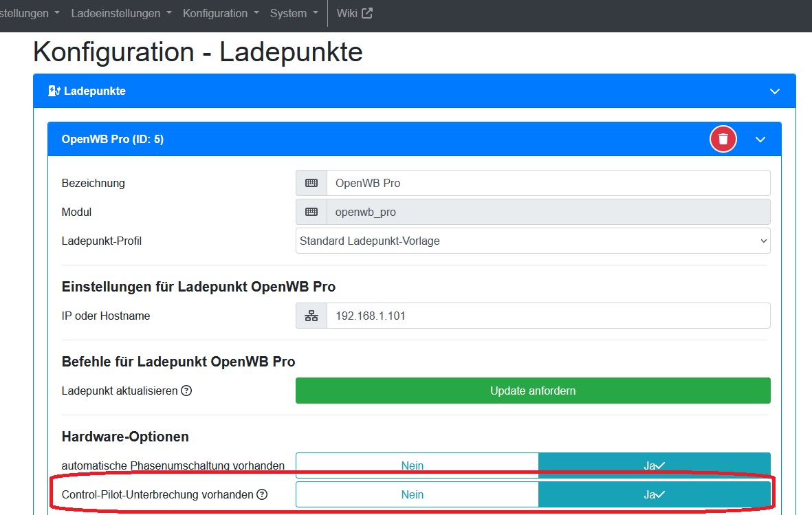Click the Befehle für Ladepunkt OpenWB Pro heading

coord(178,362)
